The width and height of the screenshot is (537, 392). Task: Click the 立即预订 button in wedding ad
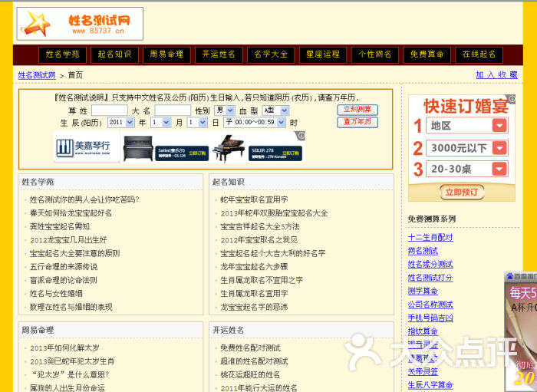[x=462, y=192]
